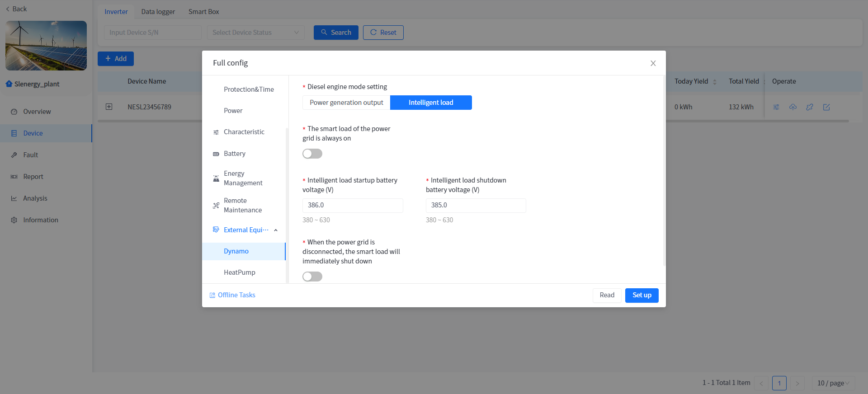
Task: Click the edit icon in Operate column
Action: (x=826, y=107)
